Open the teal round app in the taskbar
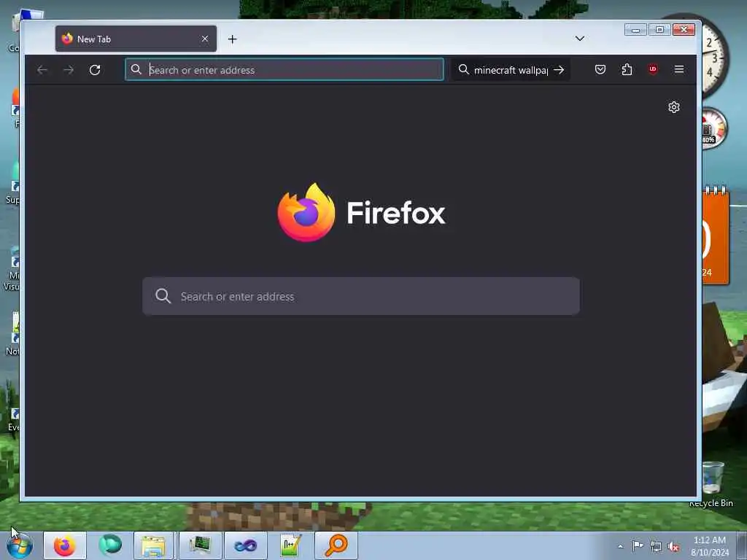Screen dimensions: 747x560 110,545
